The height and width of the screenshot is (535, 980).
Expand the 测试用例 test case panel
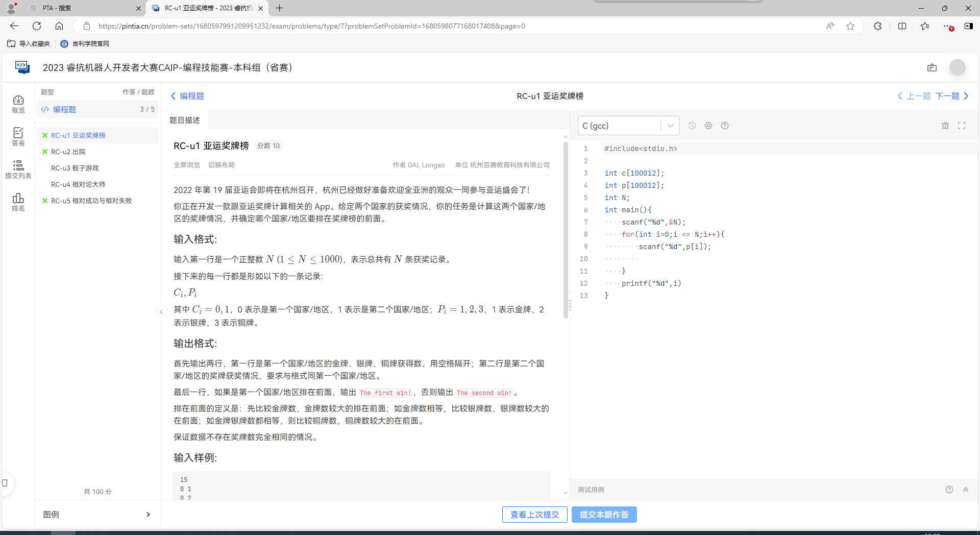(x=966, y=490)
